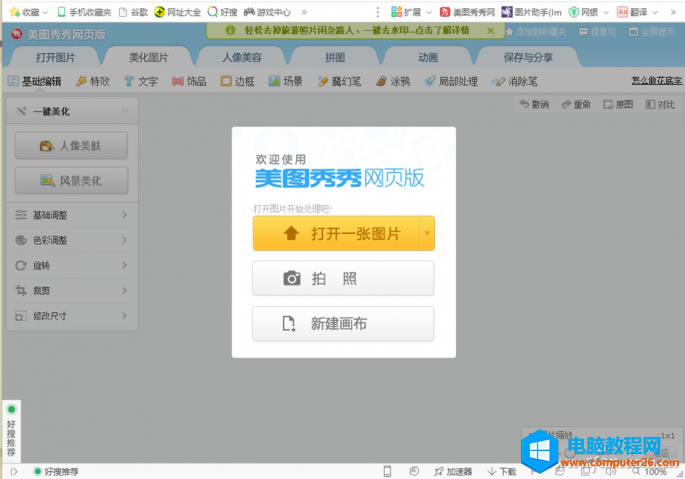The image size is (685, 479).
Task: Choose the 消除笔 eraser pen tool
Action: (514, 80)
